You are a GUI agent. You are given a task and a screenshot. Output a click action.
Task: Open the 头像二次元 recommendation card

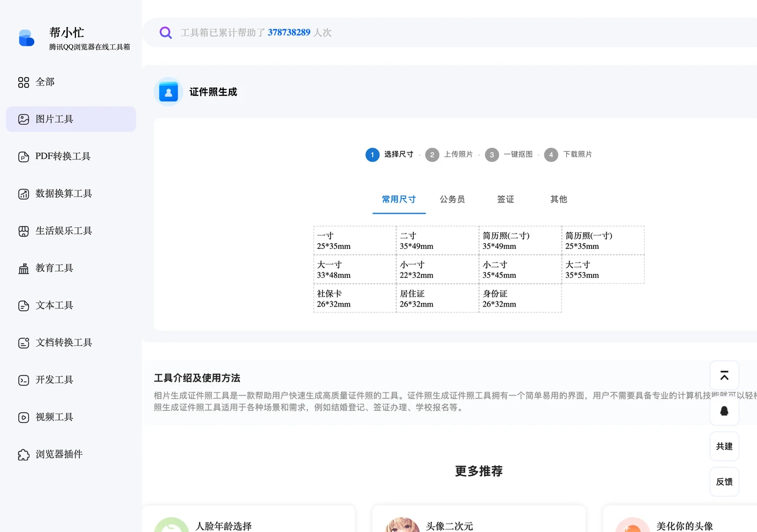(x=479, y=518)
